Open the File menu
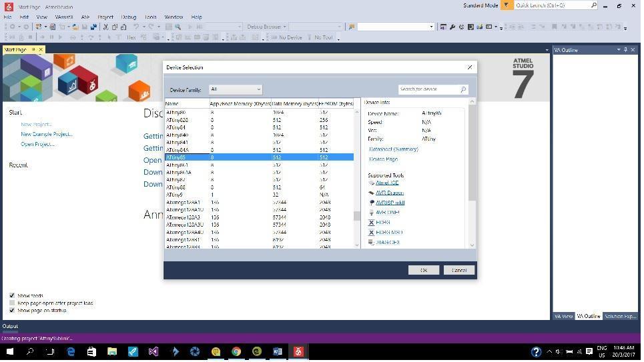Screen dimensions: 644x362 click(x=7, y=17)
